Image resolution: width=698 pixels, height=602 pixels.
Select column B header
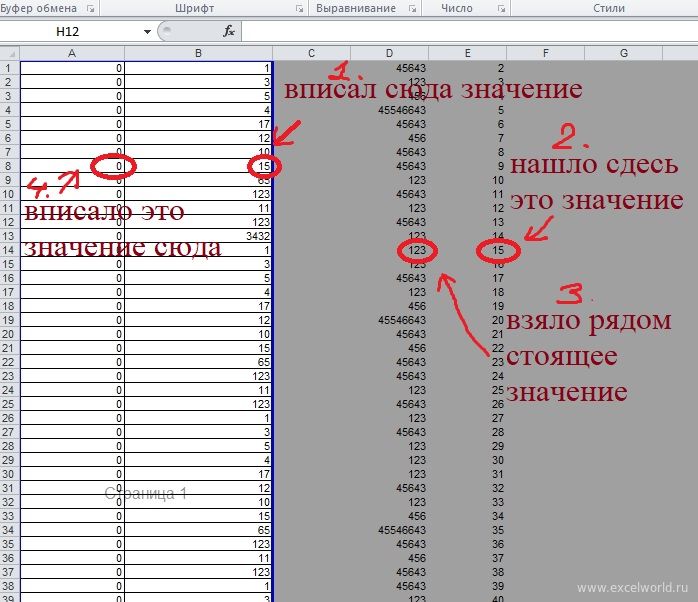(x=199, y=53)
